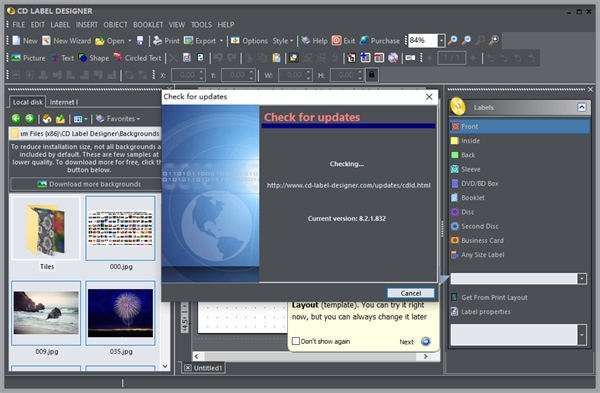Click the horizontal scrollbar right arrow
The image size is (600, 393).
click(x=426, y=356)
